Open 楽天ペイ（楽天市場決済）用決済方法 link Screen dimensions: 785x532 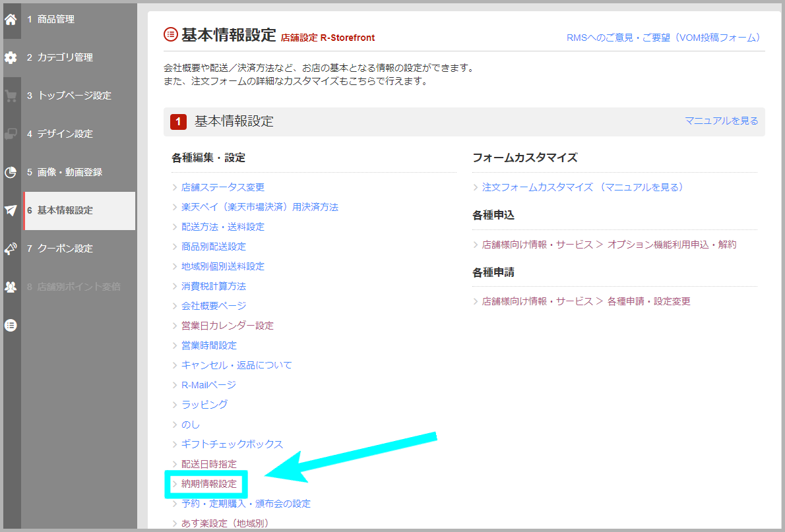tap(260, 207)
